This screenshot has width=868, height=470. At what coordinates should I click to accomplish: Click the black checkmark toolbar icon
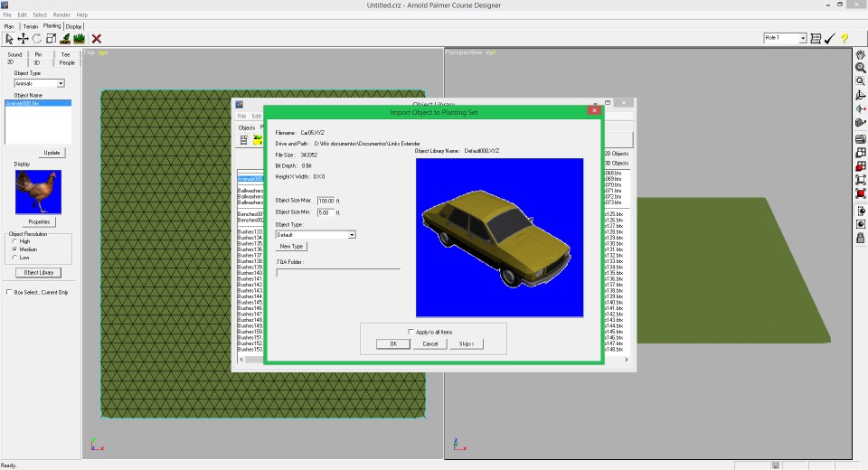[x=830, y=39]
